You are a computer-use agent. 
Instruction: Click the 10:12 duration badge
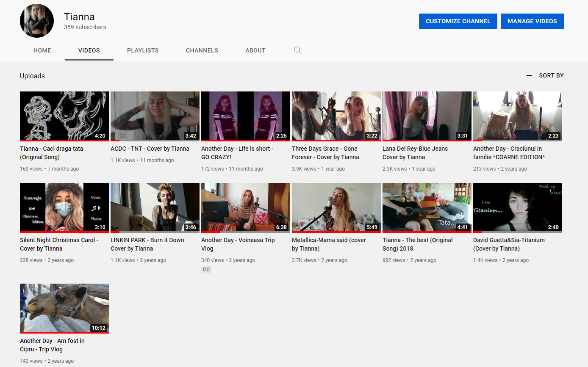(x=99, y=328)
